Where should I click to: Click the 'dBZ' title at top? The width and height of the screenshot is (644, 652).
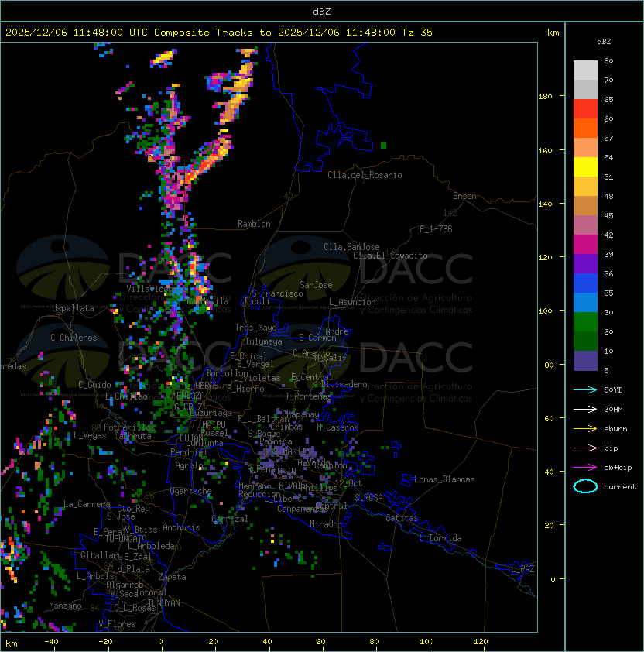coord(322,11)
